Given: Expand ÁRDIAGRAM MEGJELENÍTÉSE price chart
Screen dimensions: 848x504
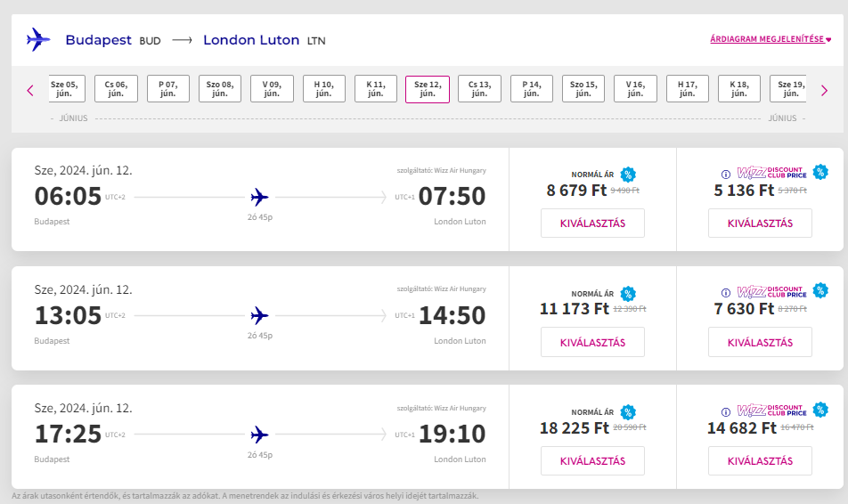Looking at the screenshot, I should [x=771, y=39].
